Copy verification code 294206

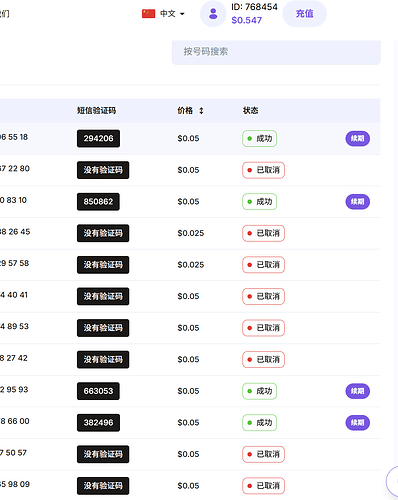coord(98,138)
